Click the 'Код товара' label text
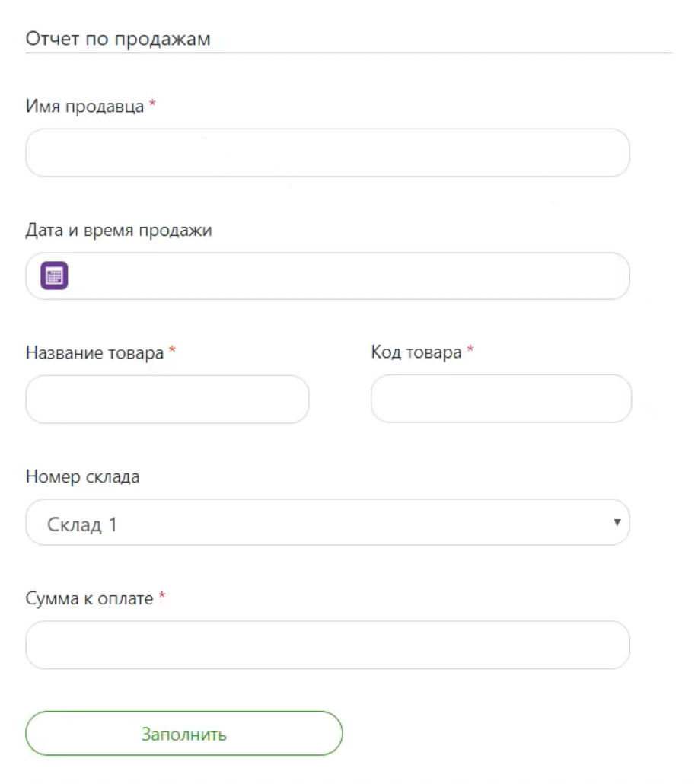Screen dimensions: 698x784 (x=416, y=353)
